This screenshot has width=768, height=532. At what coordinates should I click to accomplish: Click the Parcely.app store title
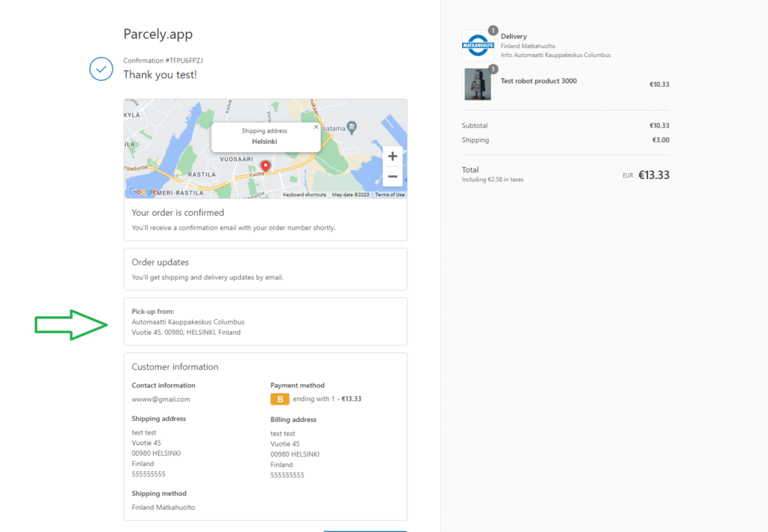tap(157, 34)
